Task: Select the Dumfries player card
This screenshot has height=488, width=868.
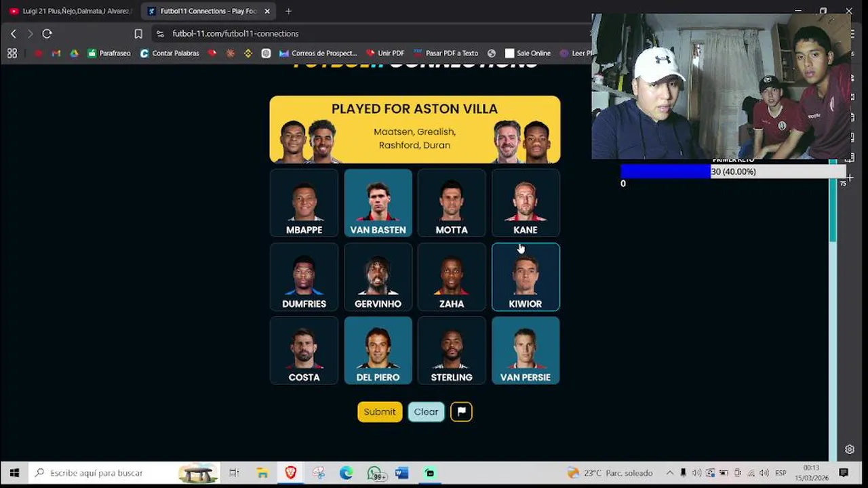Action: (x=304, y=277)
